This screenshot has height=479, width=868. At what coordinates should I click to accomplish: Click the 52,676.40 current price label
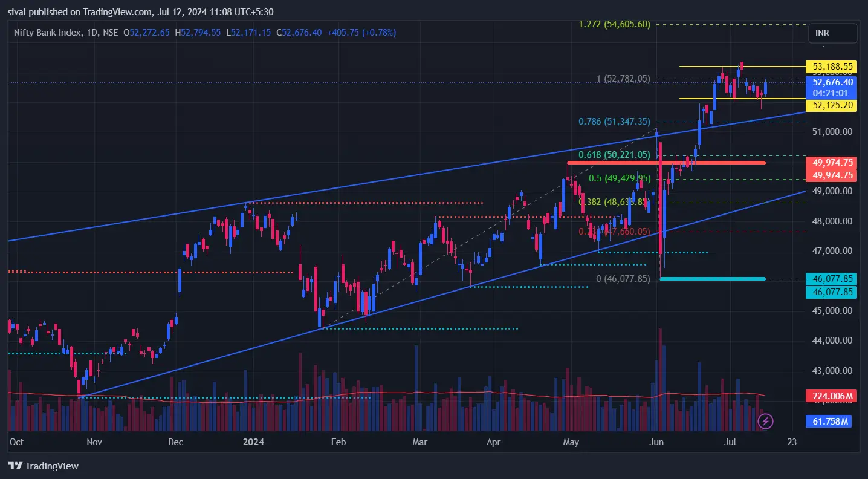click(832, 82)
